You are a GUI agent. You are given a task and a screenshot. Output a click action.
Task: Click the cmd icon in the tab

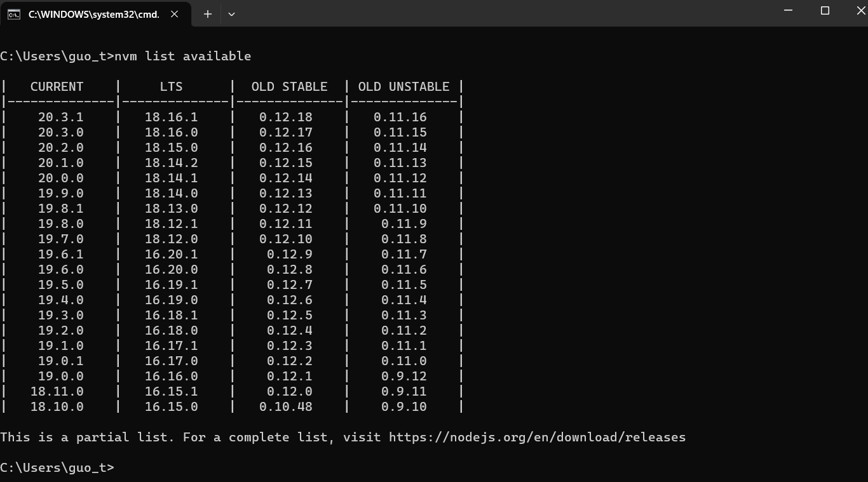pos(13,14)
